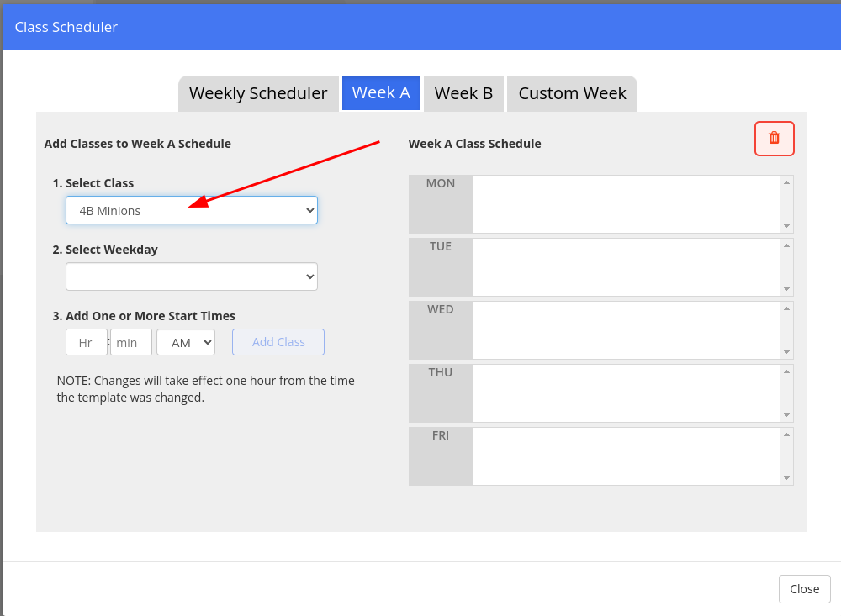841x616 pixels.
Task: Open the Select Class dropdown
Action: click(192, 210)
